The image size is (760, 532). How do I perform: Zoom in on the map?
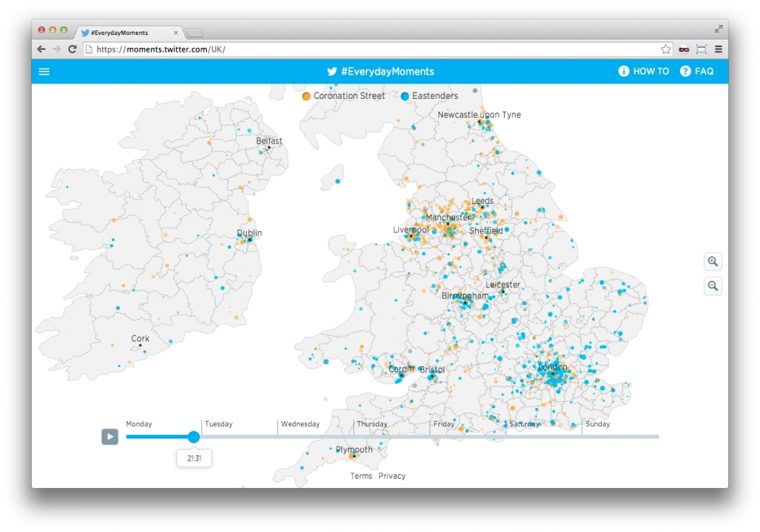pos(713,261)
